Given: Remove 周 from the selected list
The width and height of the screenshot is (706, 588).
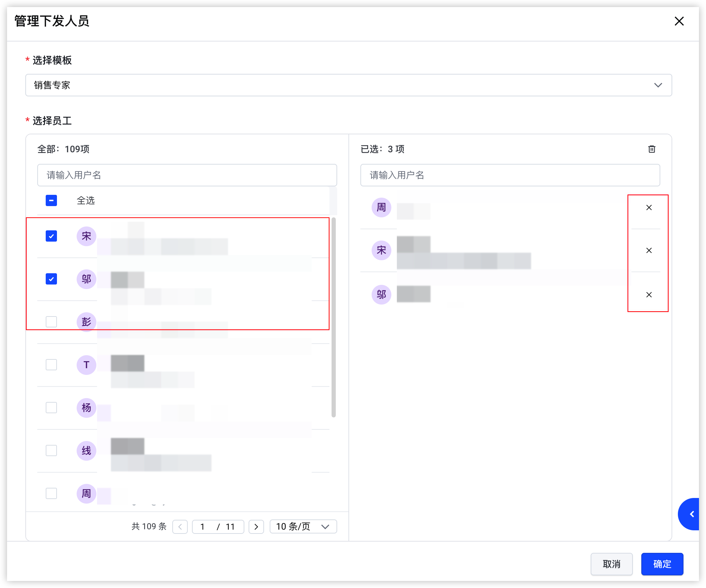Looking at the screenshot, I should pyautogui.click(x=649, y=207).
